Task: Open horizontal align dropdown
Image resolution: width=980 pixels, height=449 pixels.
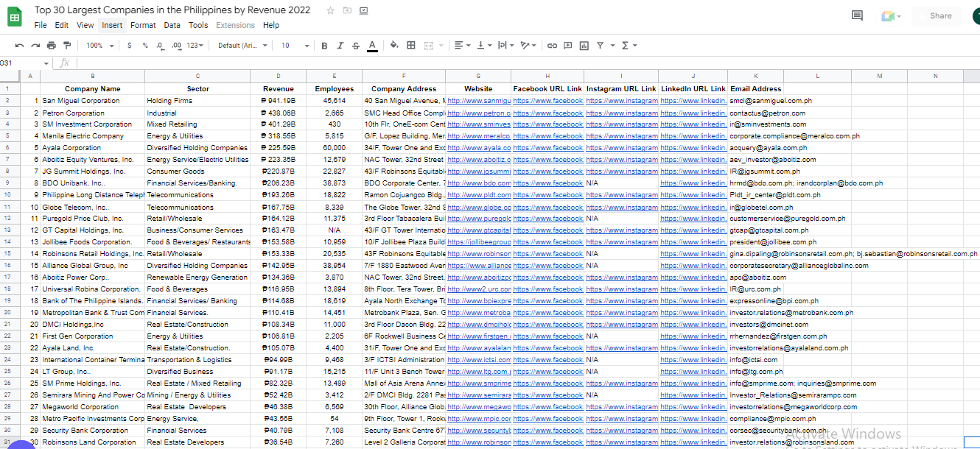Action: click(462, 46)
